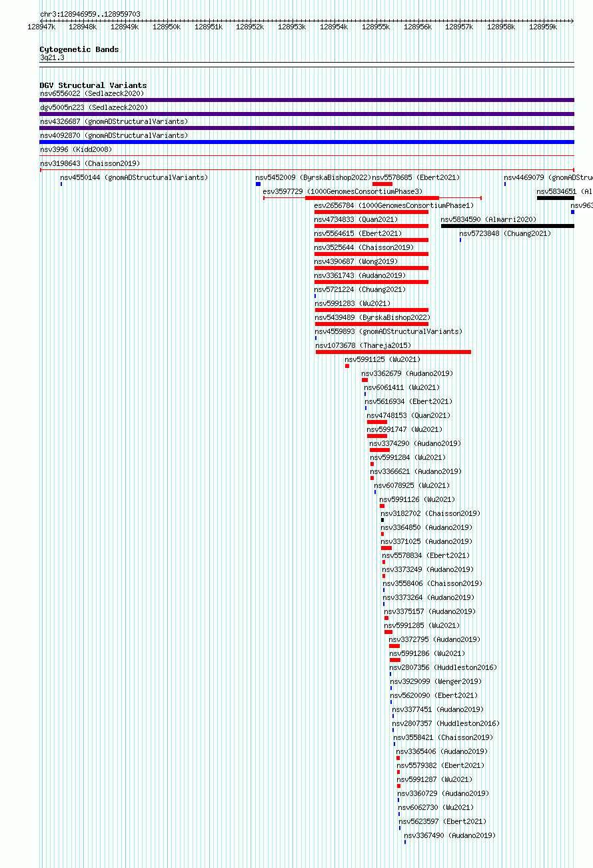Image resolution: width=593 pixels, height=868 pixels.
Task: Open variant nsv3996 (Kidd2008)
Action: tap(76, 149)
